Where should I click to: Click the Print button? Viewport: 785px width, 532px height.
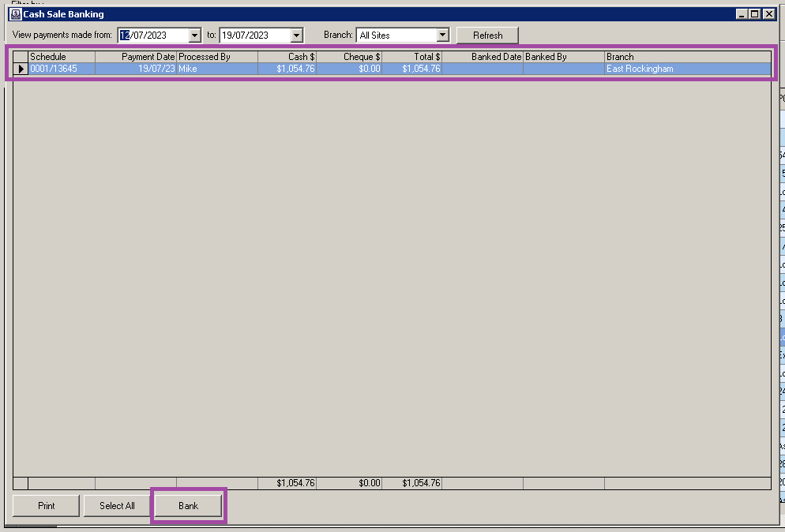point(46,505)
